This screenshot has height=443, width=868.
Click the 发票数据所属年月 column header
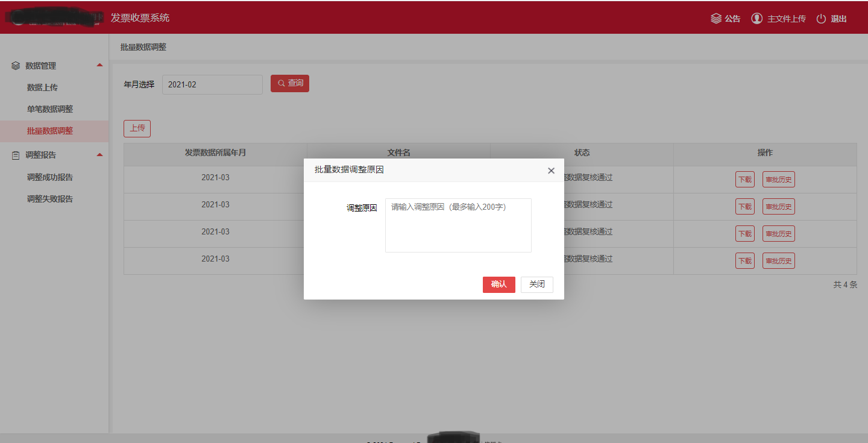[215, 153]
